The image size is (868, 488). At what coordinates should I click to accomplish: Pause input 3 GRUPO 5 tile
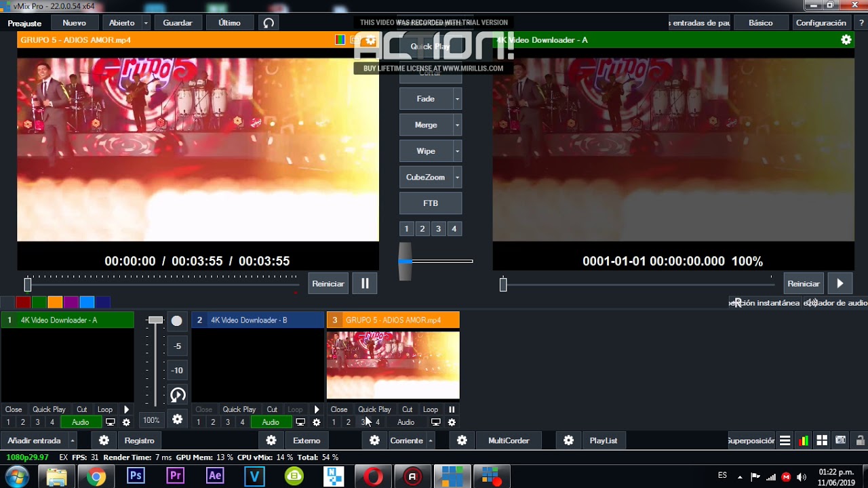point(452,409)
